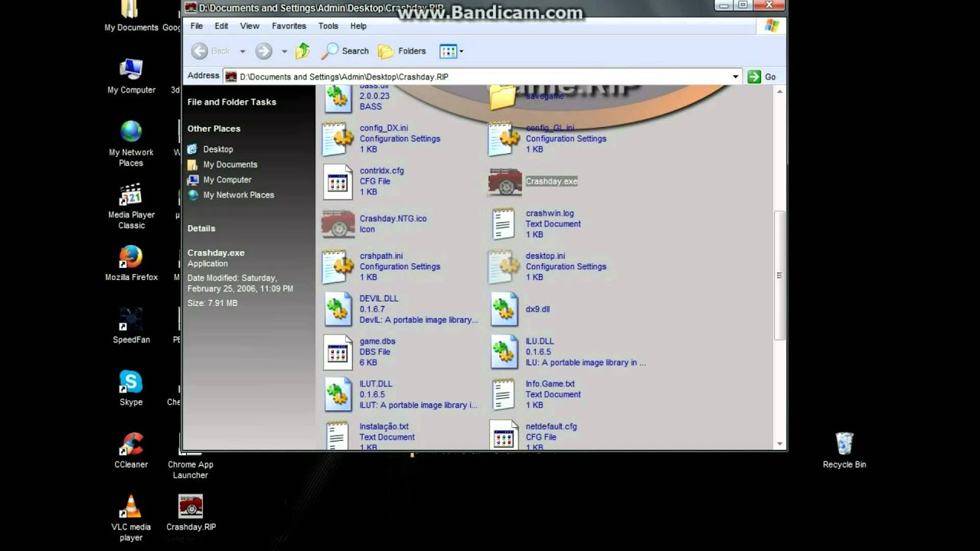This screenshot has height=551, width=980.
Task: Go to Desktop in Other Places
Action: point(217,149)
